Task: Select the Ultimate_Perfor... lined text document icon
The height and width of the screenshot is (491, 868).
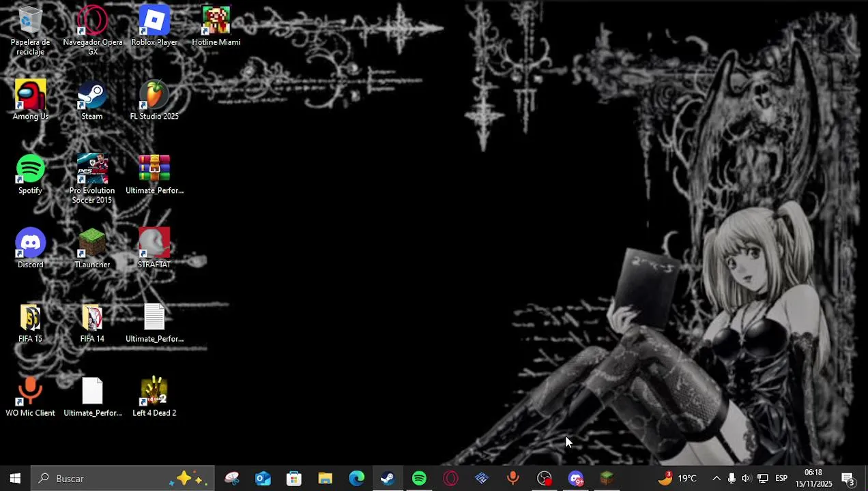Action: click(x=154, y=324)
